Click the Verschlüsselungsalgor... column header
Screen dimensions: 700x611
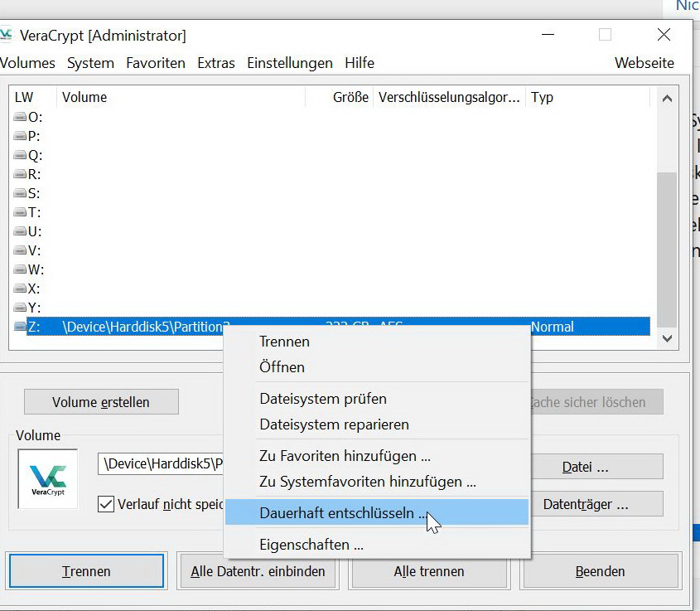(449, 97)
